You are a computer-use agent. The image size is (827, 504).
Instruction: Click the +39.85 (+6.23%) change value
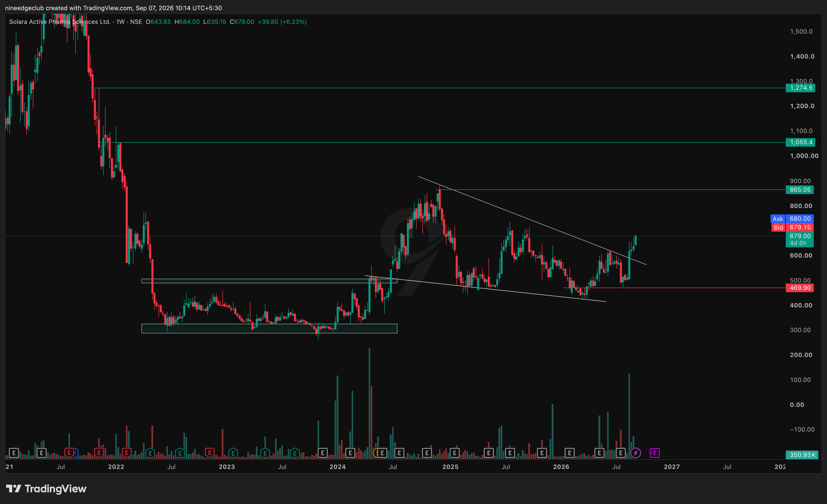coord(282,22)
